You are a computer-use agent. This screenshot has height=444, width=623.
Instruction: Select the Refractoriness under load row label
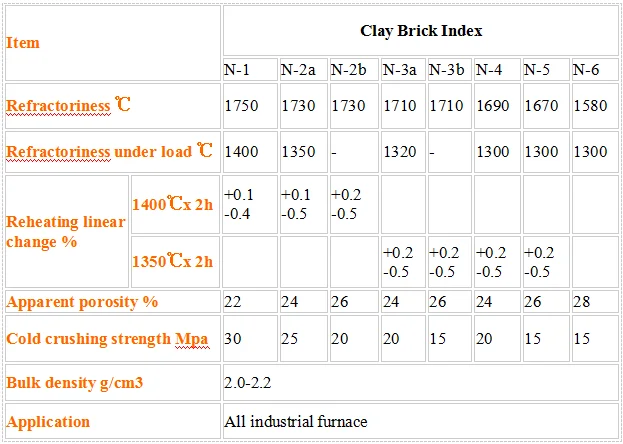coord(110,152)
